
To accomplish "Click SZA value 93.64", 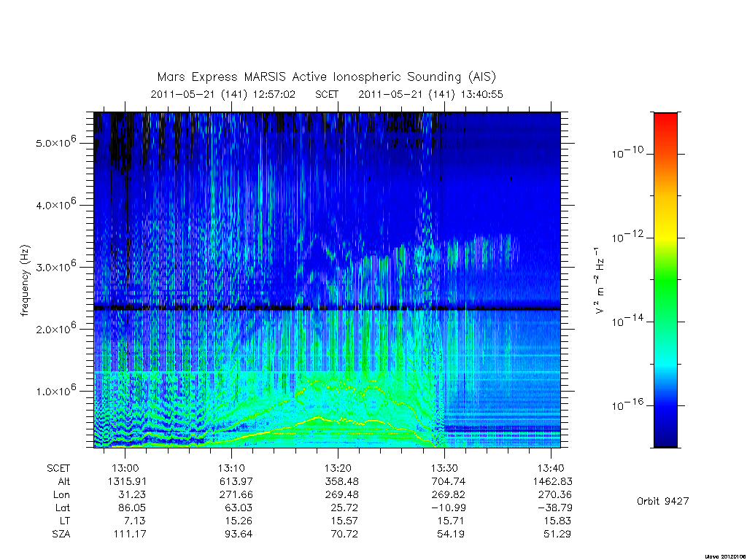I will tap(239, 534).
